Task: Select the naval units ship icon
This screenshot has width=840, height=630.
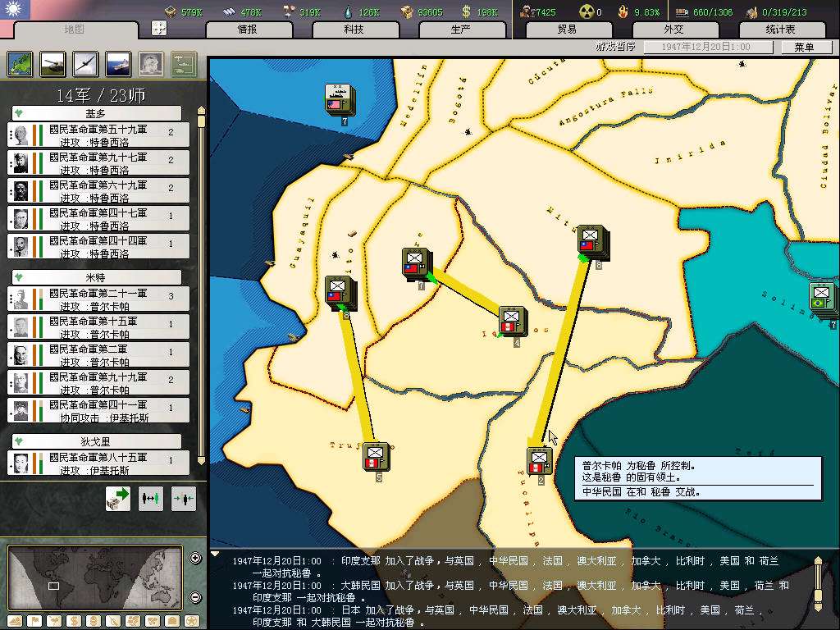Action: click(118, 63)
